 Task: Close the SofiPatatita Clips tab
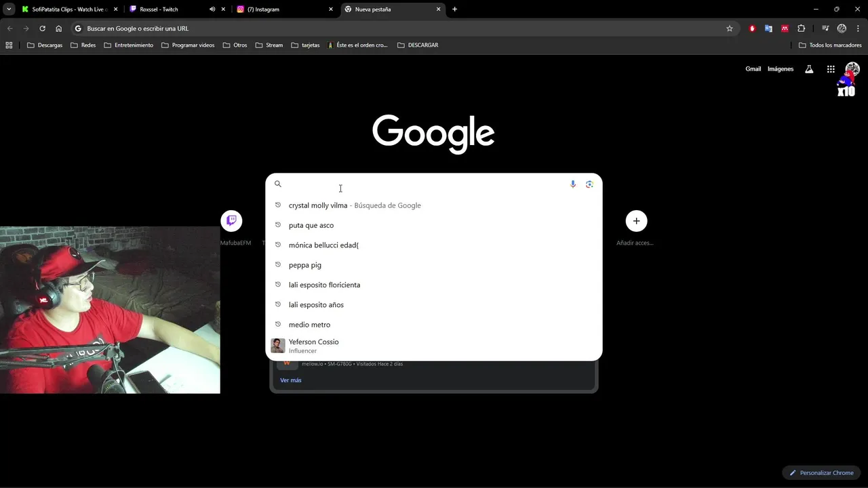115,9
